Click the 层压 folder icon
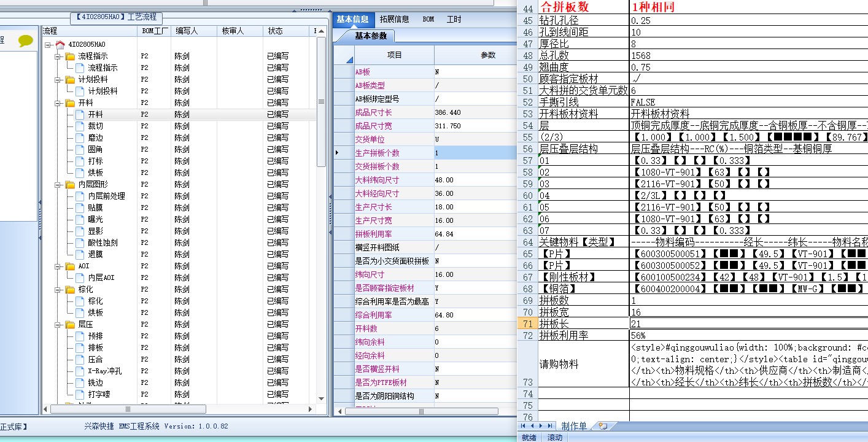868x442 pixels. point(70,324)
